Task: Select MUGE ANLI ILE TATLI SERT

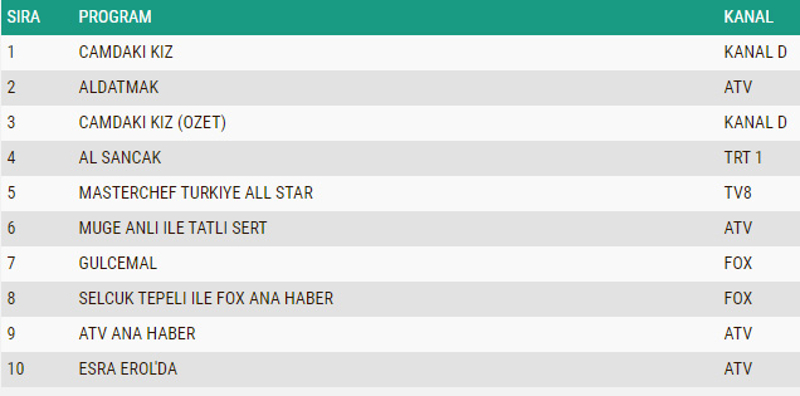Action: tap(172, 228)
